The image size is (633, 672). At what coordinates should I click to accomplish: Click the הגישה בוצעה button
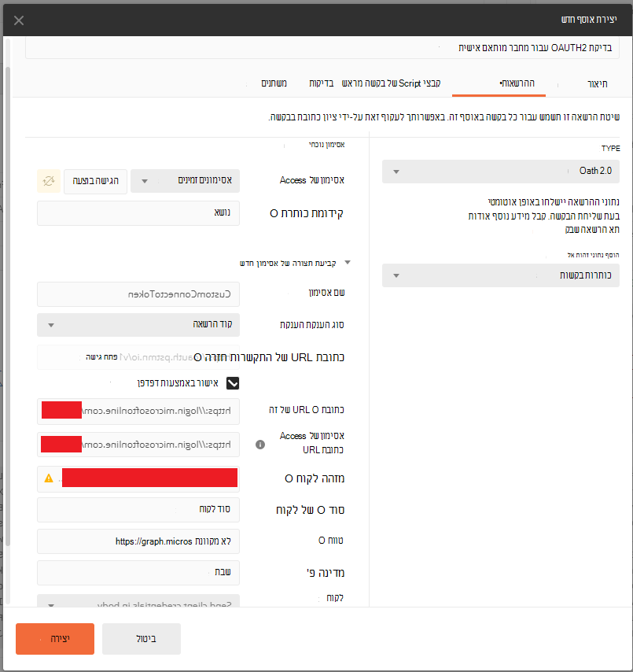click(95, 181)
